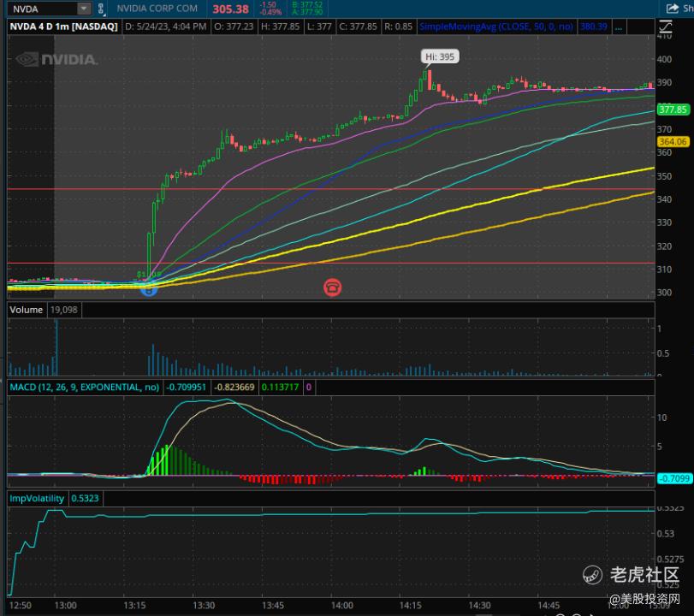This screenshot has width=694, height=616.
Task: Open the chart drawing tools icon
Action: click(666, 27)
